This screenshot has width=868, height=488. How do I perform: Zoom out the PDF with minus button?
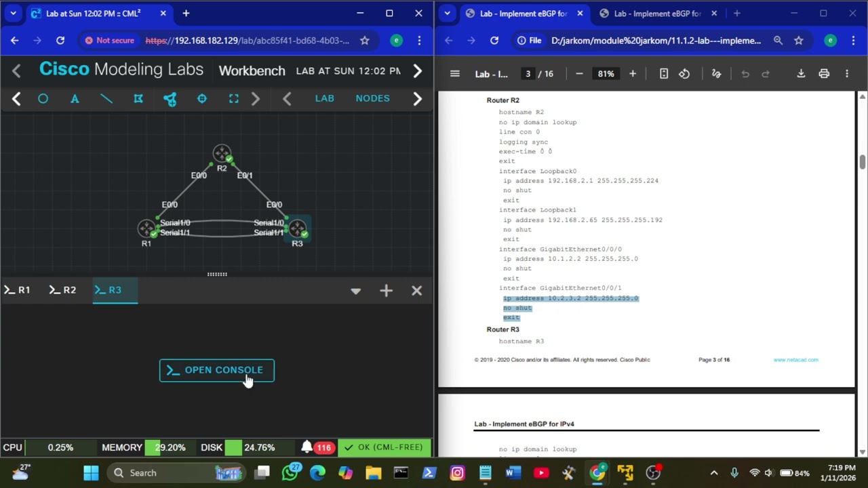pos(579,74)
